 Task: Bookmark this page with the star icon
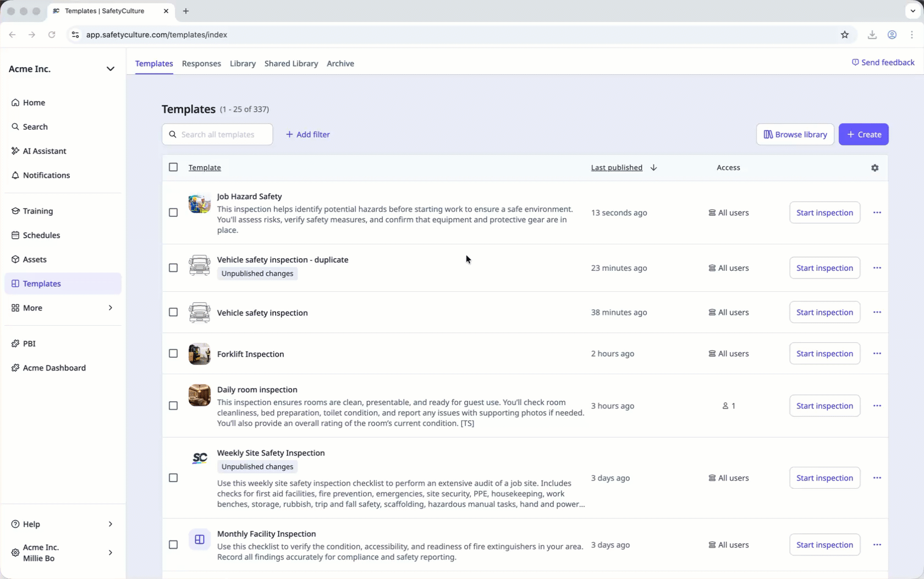click(845, 35)
